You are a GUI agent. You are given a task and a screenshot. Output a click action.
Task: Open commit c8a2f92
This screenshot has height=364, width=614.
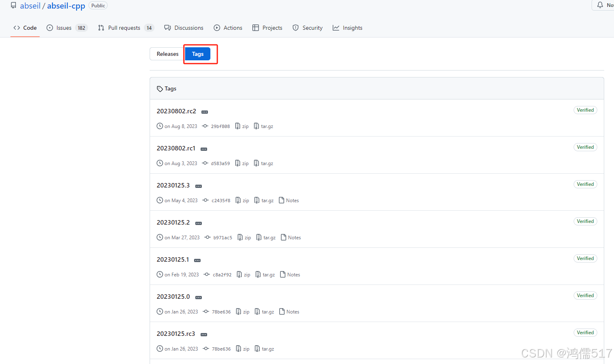pos(218,275)
